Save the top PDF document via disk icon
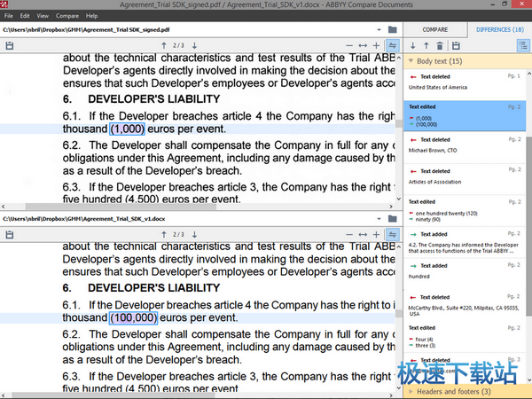The image size is (532, 399). 10,45
